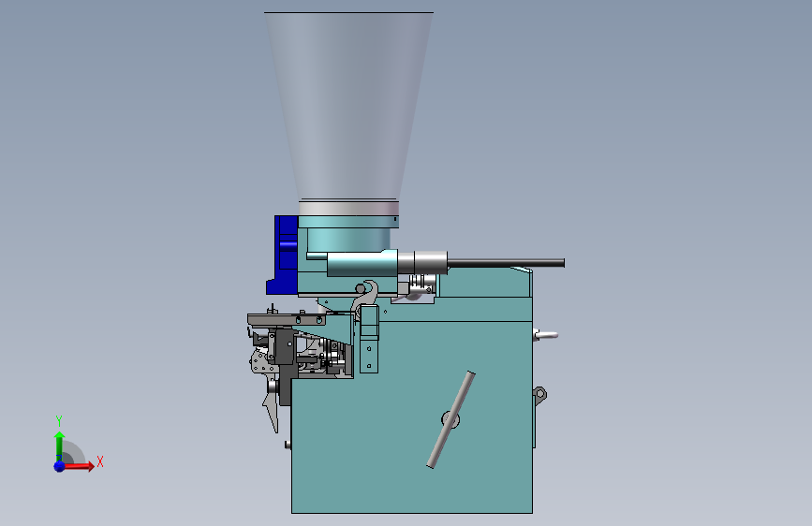Click the red X axis arrow of the triad
Viewport: 812px width, 526px height.
[x=79, y=466]
